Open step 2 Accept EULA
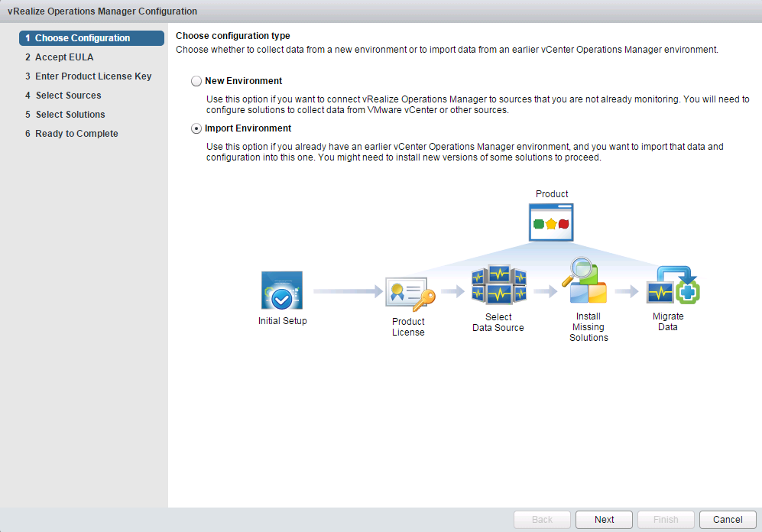The image size is (762, 532). pyautogui.click(x=60, y=57)
